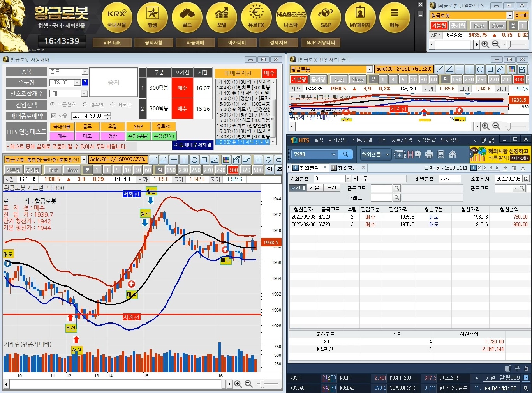Viewport: 532px width, 393px height.
Task: Click home icon in HTS toolbar
Action: pos(453,154)
